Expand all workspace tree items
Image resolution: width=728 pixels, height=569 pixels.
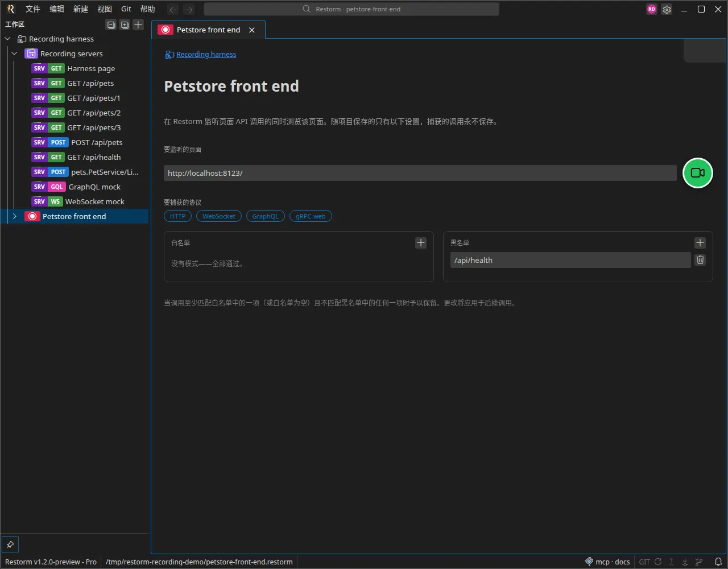point(125,24)
